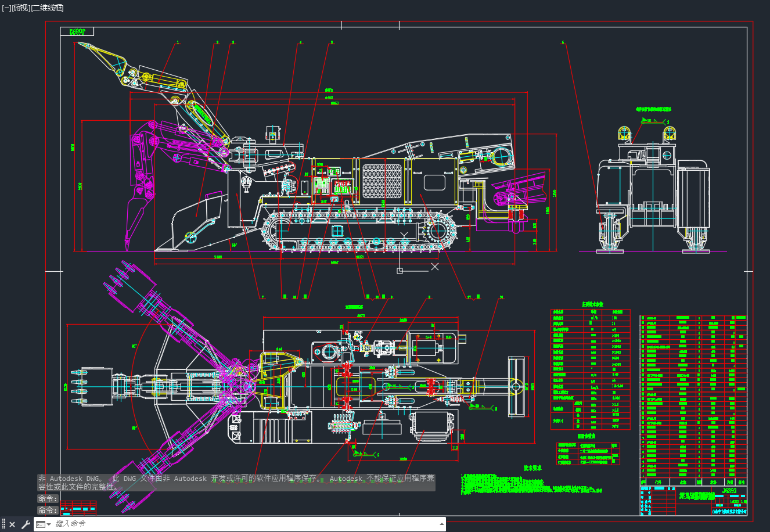This screenshot has height=532, width=770.
Task: Close the command line window
Action: pos(12,524)
